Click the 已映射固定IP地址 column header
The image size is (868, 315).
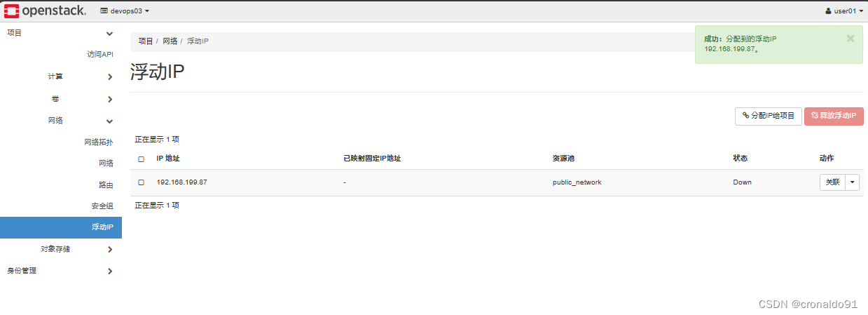pyautogui.click(x=372, y=159)
